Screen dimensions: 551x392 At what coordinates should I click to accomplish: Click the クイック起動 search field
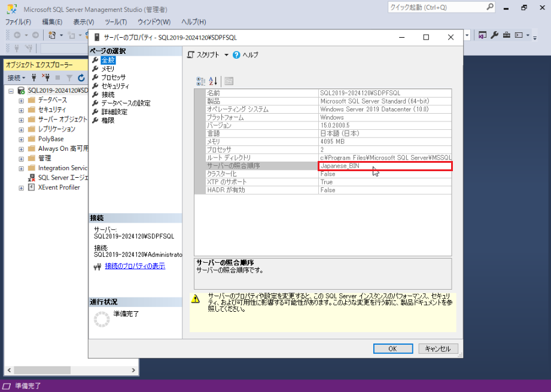coord(436,8)
